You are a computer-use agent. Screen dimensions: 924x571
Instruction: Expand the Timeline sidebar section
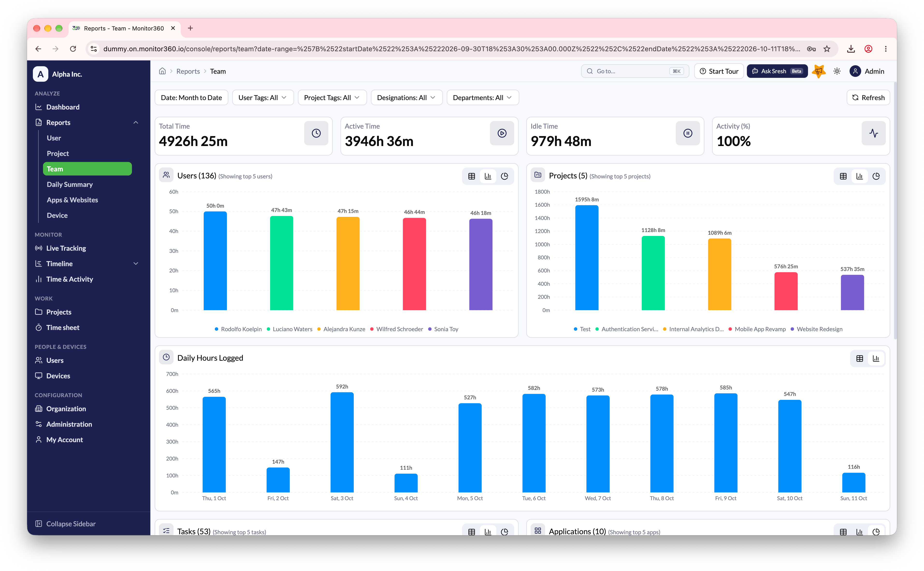pyautogui.click(x=136, y=264)
